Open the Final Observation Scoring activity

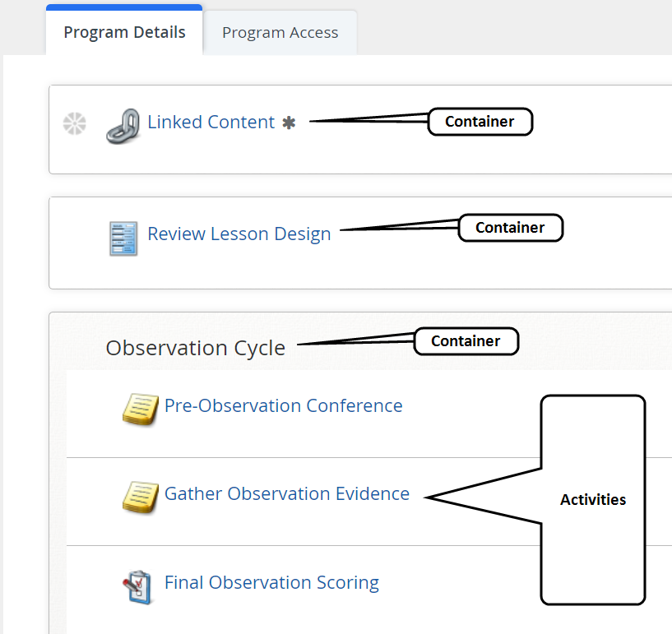271,582
